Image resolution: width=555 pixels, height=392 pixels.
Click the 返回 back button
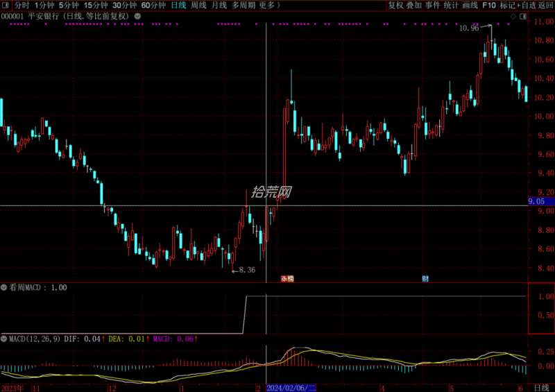coord(546,6)
